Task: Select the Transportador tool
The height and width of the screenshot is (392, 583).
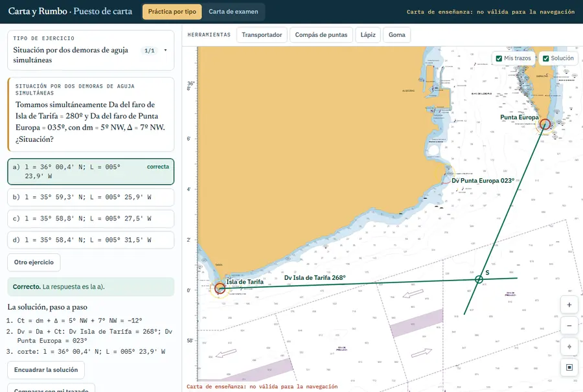Action: coord(262,35)
